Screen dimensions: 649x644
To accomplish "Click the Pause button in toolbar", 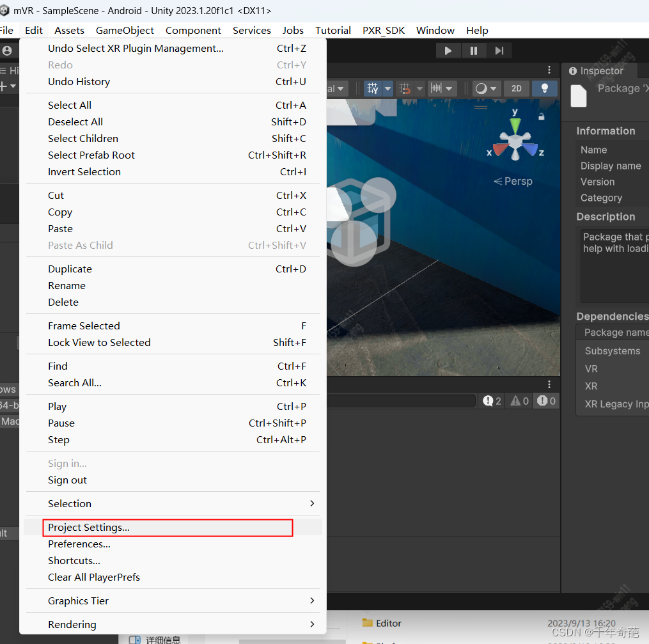I will point(474,51).
